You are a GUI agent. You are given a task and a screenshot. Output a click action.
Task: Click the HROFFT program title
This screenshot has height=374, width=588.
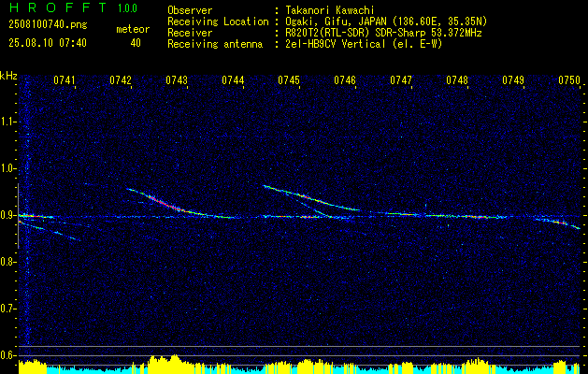58,7
